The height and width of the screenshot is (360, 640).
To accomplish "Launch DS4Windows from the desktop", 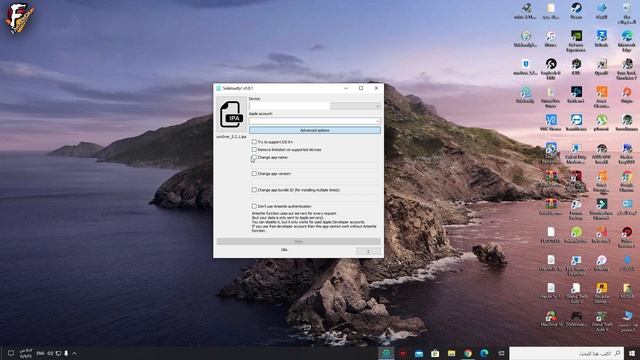I will coord(576,318).
